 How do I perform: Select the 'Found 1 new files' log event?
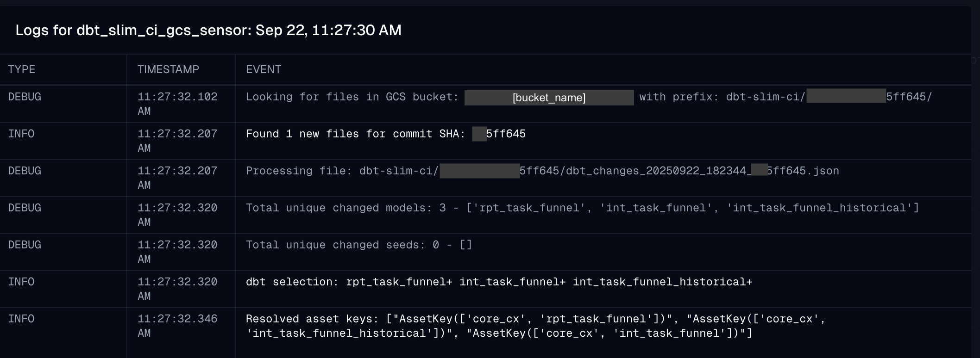386,134
